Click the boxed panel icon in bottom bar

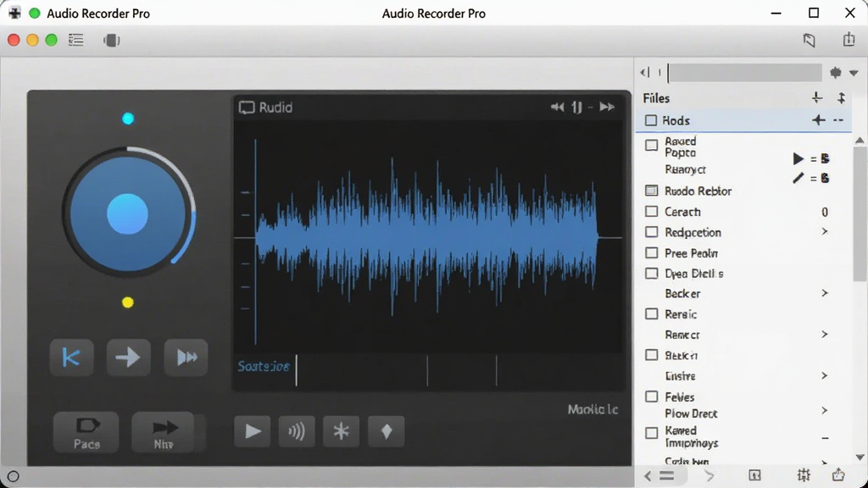point(754,475)
